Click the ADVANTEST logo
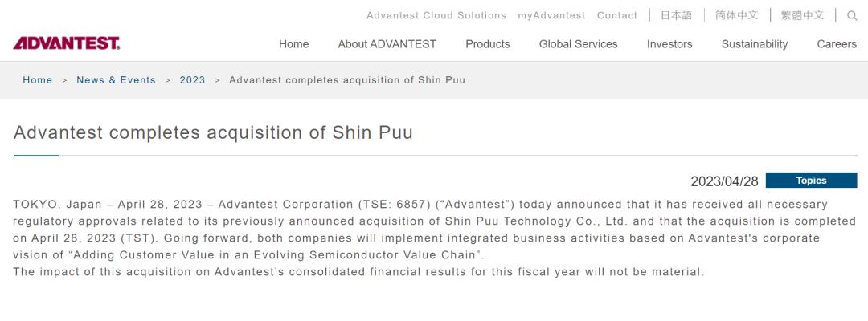 pyautogui.click(x=67, y=43)
